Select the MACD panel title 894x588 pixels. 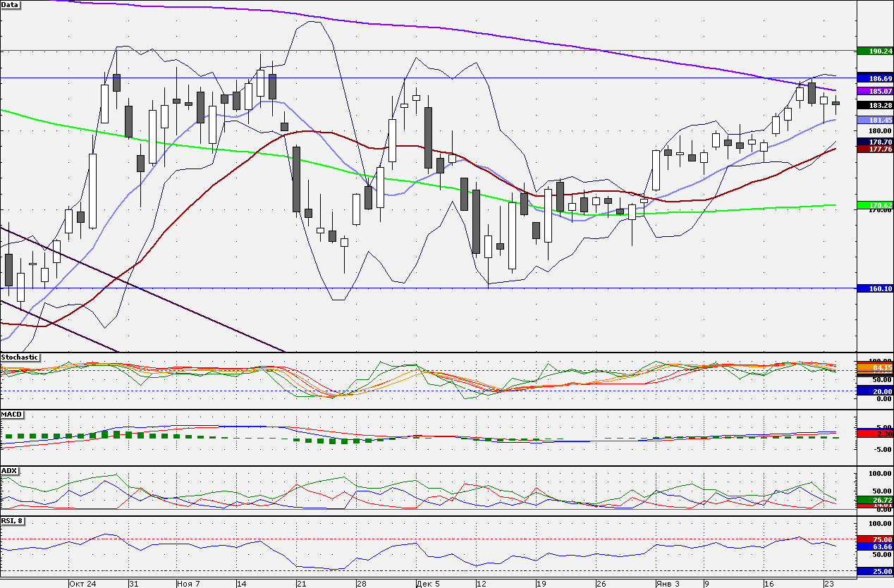coord(11,414)
